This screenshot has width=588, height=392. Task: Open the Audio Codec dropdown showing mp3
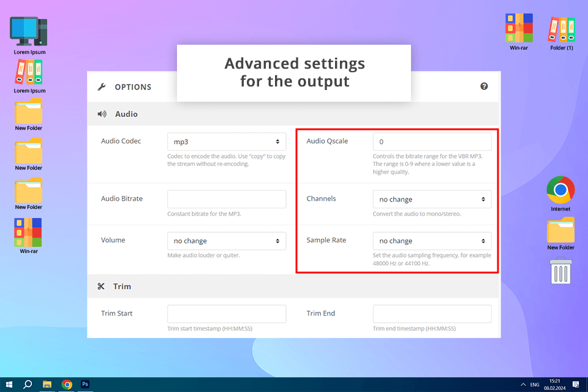(227, 142)
